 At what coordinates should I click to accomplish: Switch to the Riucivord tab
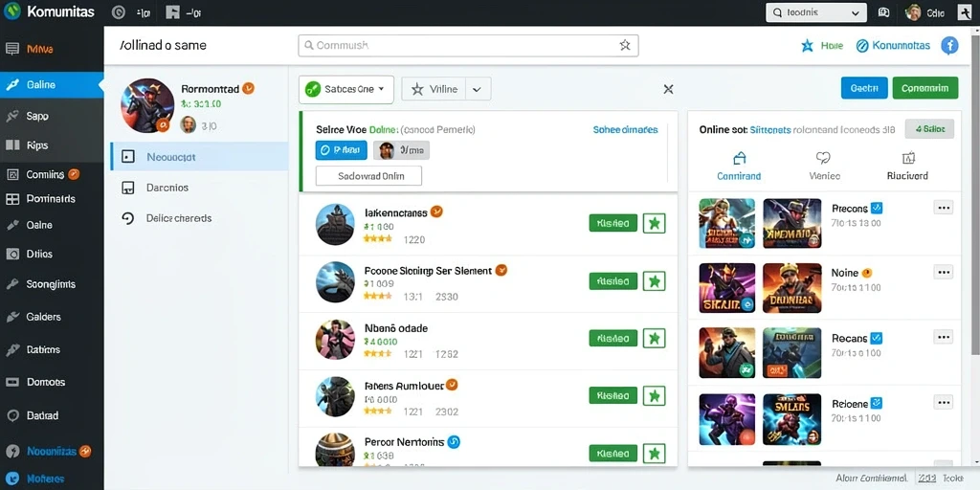(907, 166)
